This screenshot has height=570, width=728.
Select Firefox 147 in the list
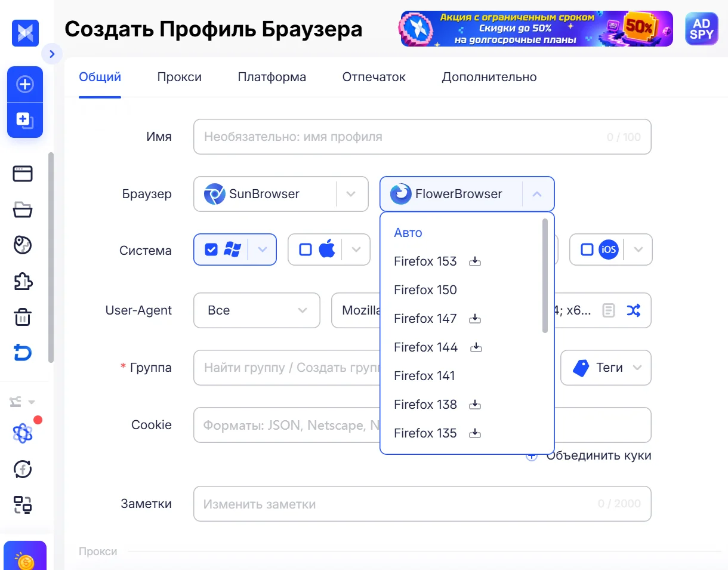tap(425, 319)
